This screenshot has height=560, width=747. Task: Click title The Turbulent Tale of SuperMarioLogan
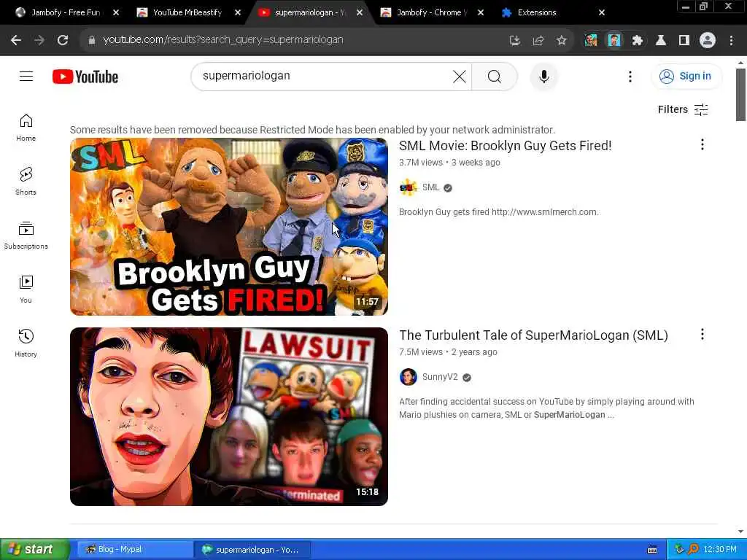pyautogui.click(x=533, y=335)
